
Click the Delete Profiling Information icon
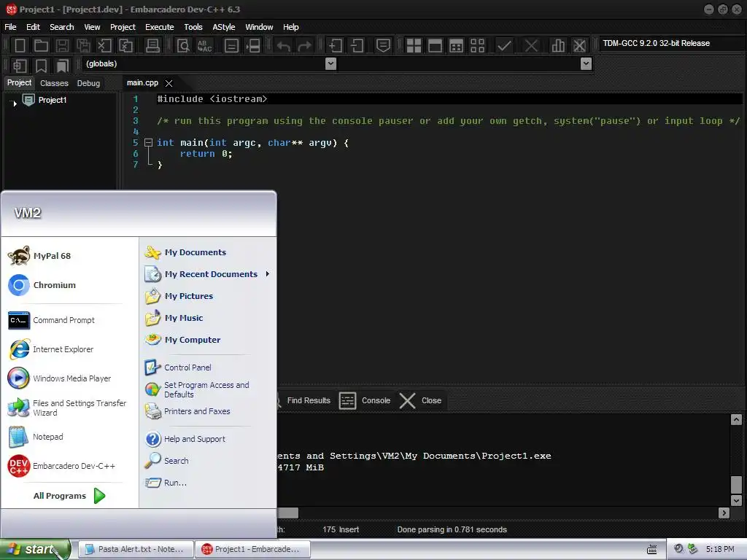(x=579, y=46)
